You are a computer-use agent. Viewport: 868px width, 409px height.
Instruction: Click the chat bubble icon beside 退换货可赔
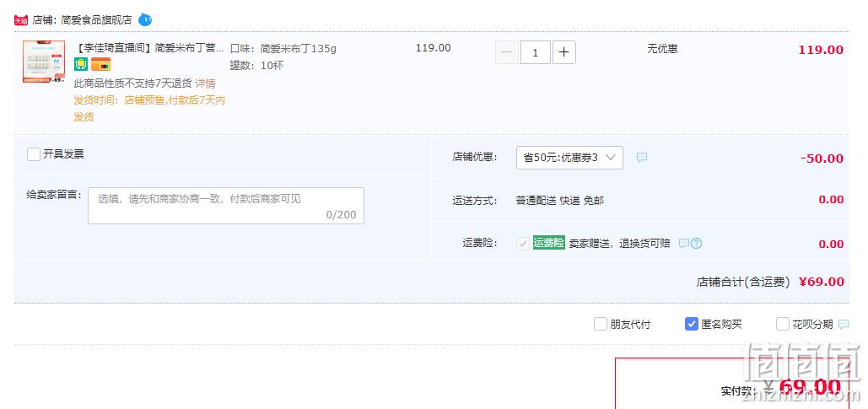684,244
